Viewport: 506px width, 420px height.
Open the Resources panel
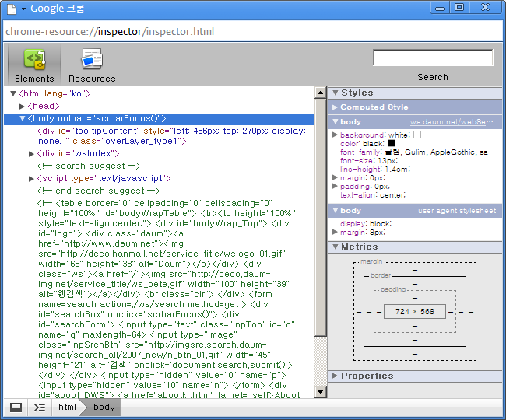pos(92,65)
